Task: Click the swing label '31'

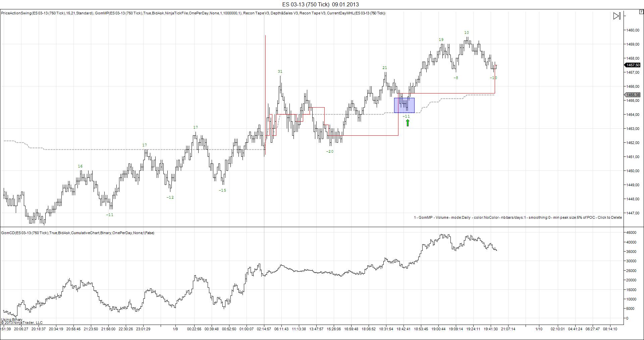Action: [280, 71]
